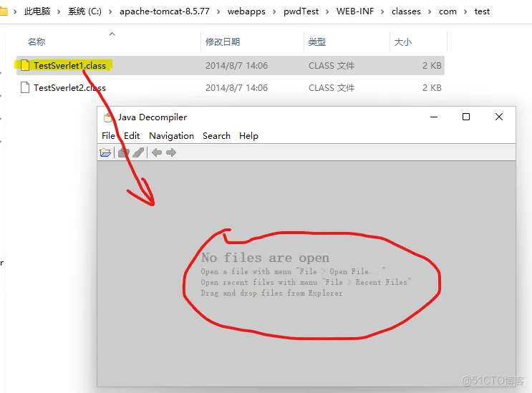Navigate to com breadcrumb

pyautogui.click(x=448, y=11)
